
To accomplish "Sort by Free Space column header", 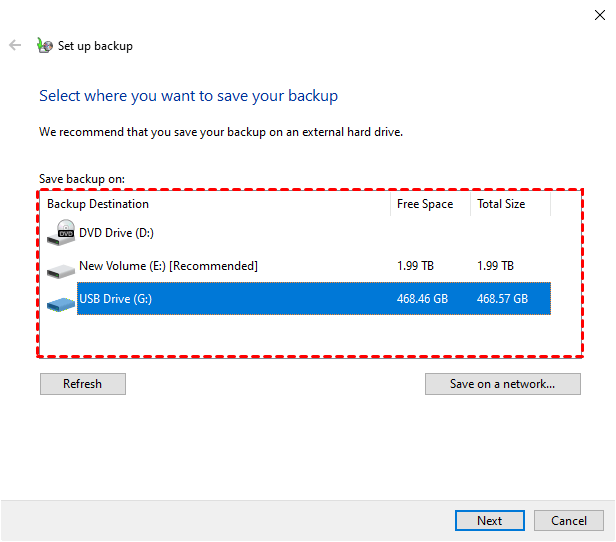I will tap(425, 204).
